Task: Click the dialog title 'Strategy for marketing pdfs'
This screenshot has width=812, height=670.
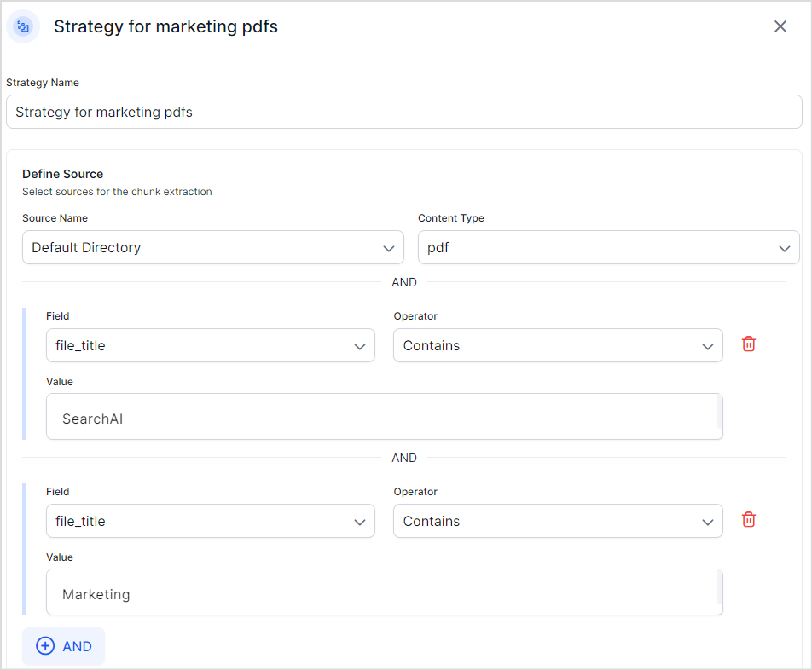Action: pyautogui.click(x=165, y=26)
